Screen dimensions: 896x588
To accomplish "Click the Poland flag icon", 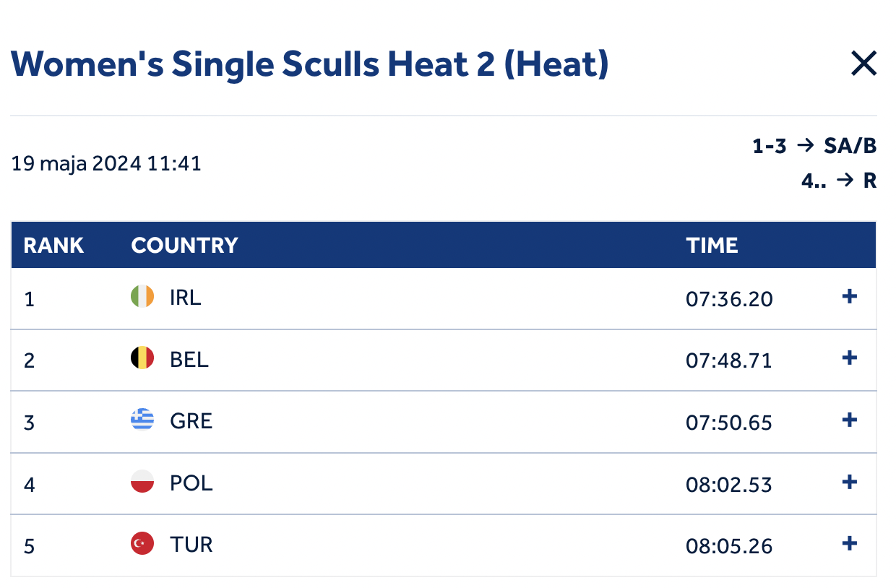I will click(142, 483).
